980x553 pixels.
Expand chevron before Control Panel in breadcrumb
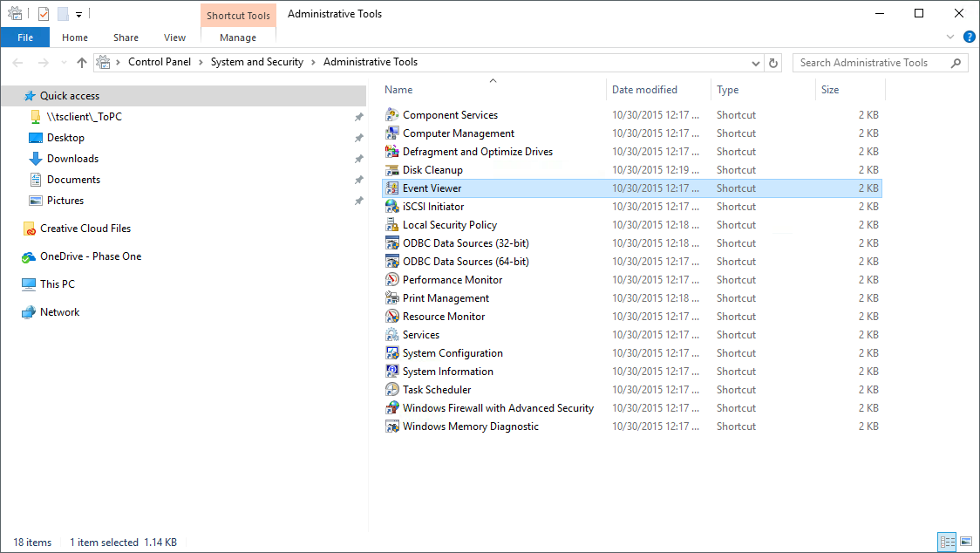pyautogui.click(x=118, y=63)
